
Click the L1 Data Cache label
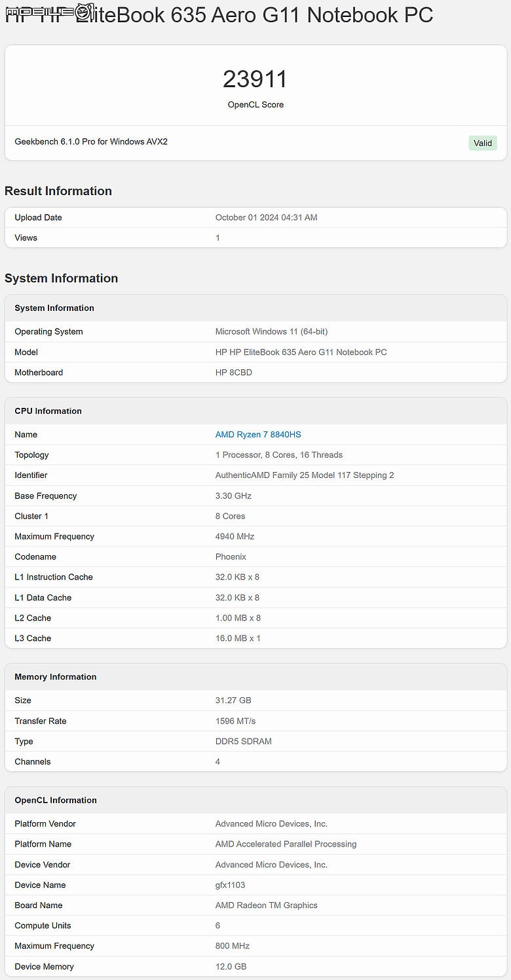tap(43, 598)
